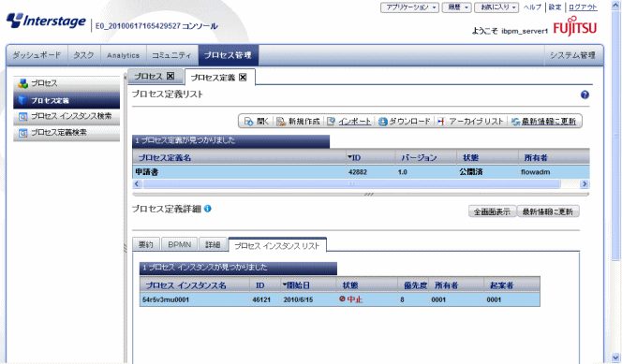The width and height of the screenshot is (622, 364).
Task: Close the プロセス tab with X icon
Action: coord(170,76)
